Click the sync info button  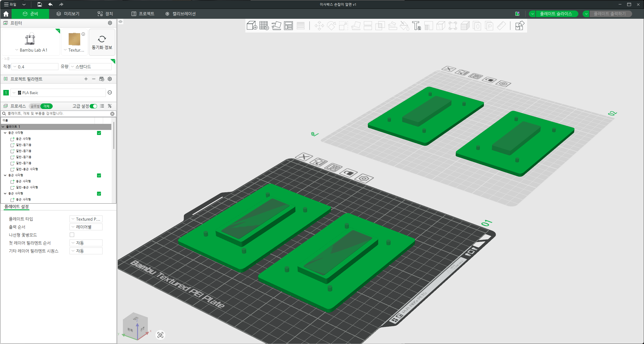tap(102, 42)
